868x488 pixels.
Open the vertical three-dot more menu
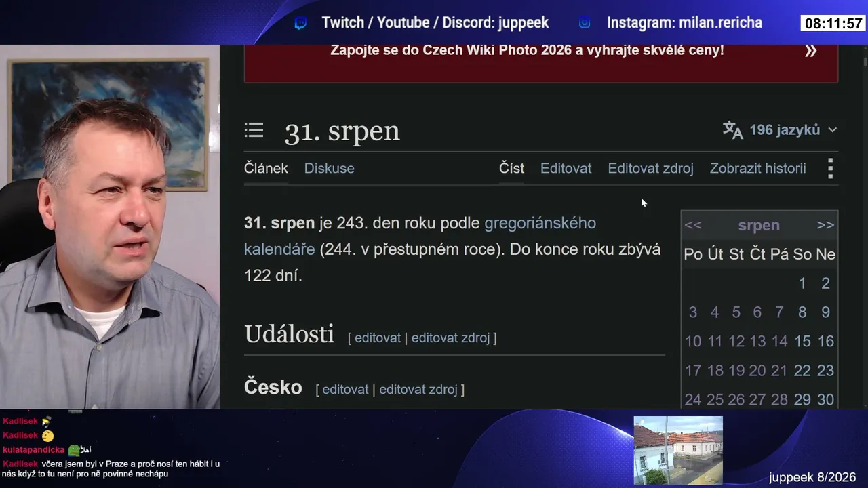click(x=830, y=168)
